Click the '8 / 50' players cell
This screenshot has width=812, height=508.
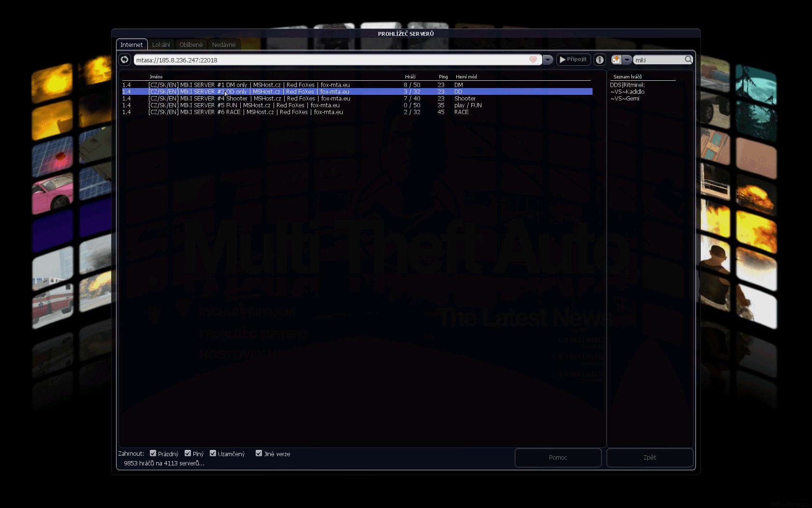(x=412, y=85)
